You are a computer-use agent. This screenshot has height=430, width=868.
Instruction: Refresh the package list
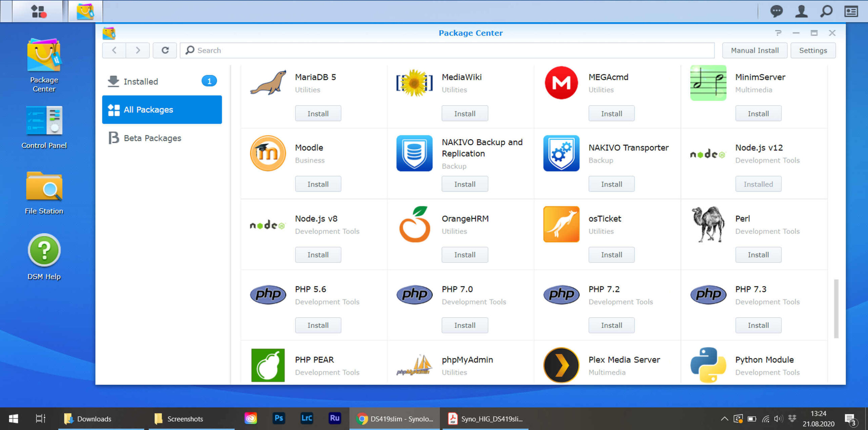coord(165,50)
